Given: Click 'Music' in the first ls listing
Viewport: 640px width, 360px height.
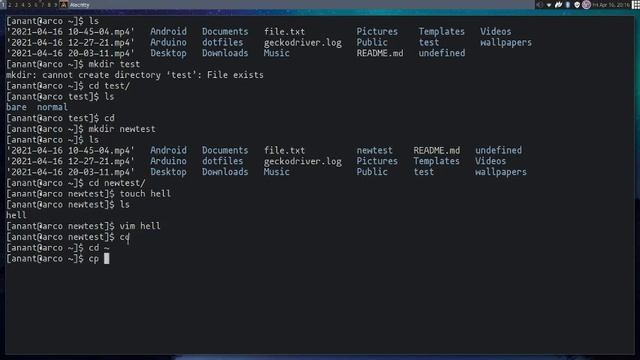Looking at the screenshot, I should (276, 53).
